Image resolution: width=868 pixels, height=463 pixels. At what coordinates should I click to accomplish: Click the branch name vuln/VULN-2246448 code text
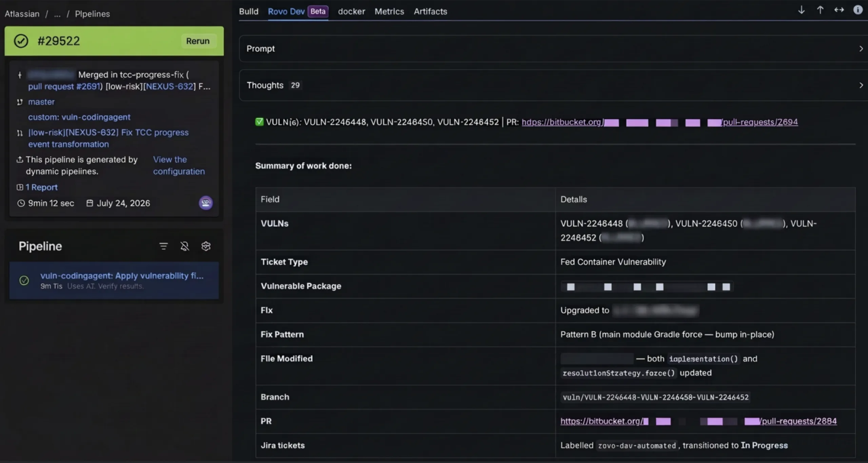[655, 397]
